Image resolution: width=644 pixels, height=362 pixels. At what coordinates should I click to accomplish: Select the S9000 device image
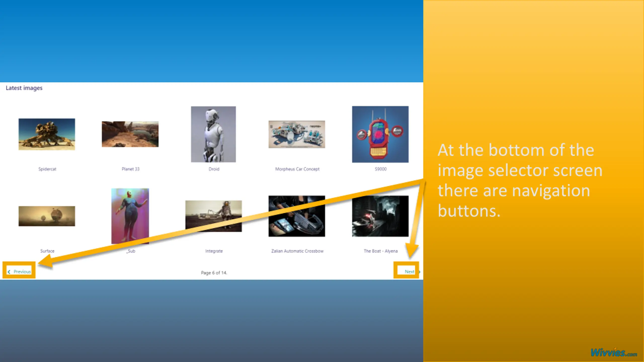pyautogui.click(x=380, y=134)
